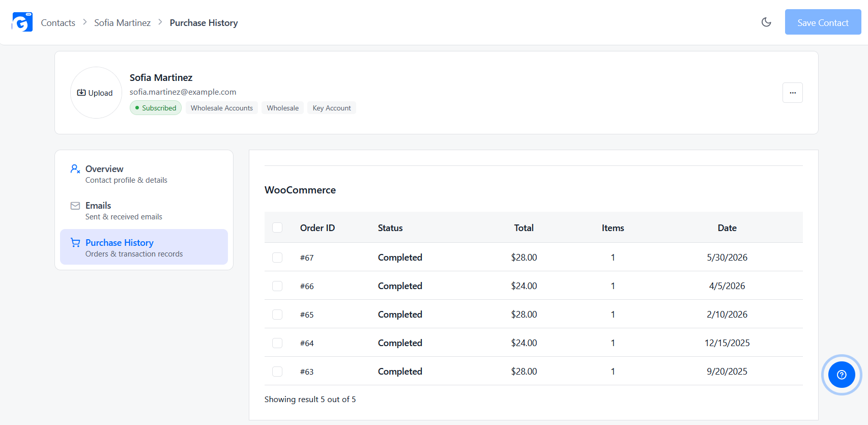
Task: Click the Order ID column header
Action: [x=317, y=228]
